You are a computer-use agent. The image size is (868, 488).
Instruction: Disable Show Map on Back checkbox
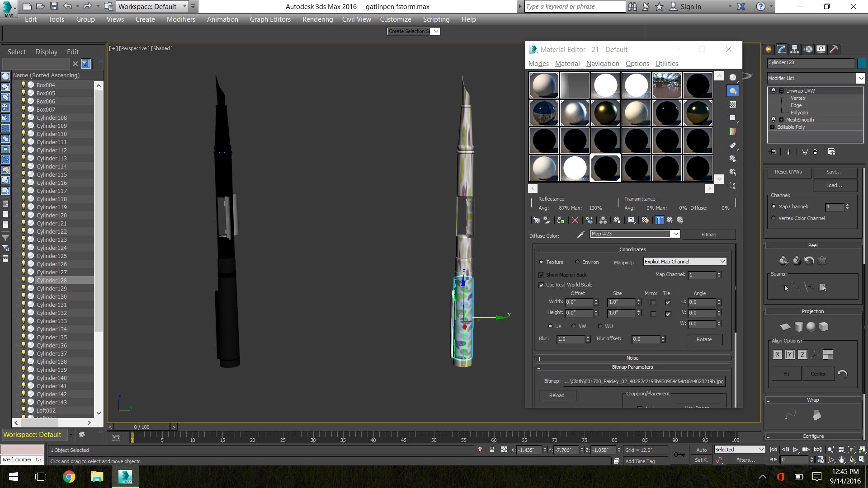pos(541,275)
